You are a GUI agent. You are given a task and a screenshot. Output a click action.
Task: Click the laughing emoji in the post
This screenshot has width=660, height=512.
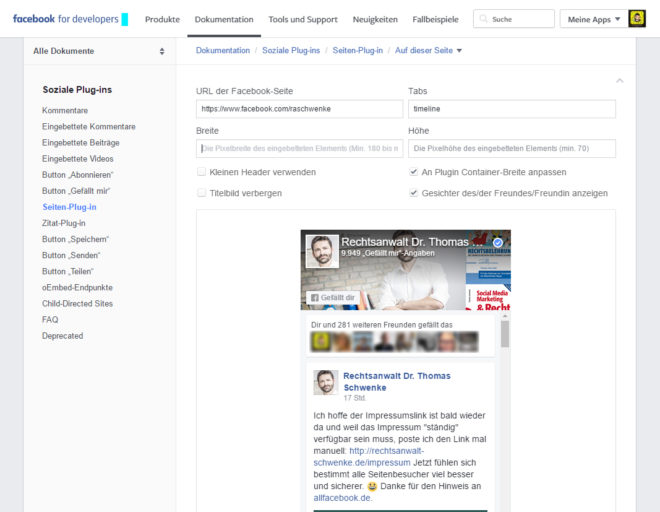[x=372, y=486]
